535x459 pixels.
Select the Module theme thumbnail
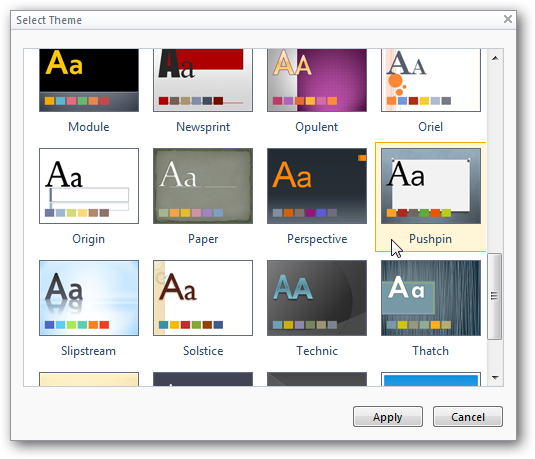tap(89, 80)
